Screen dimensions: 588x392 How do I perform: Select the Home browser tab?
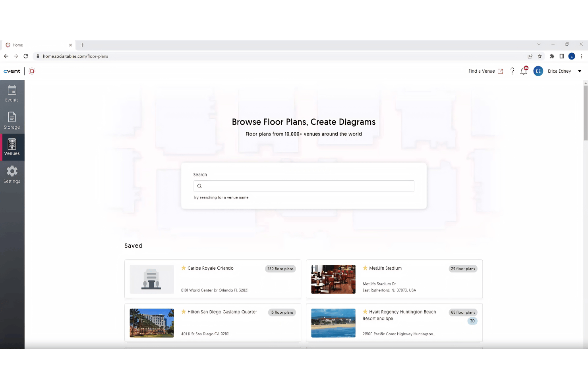point(38,45)
